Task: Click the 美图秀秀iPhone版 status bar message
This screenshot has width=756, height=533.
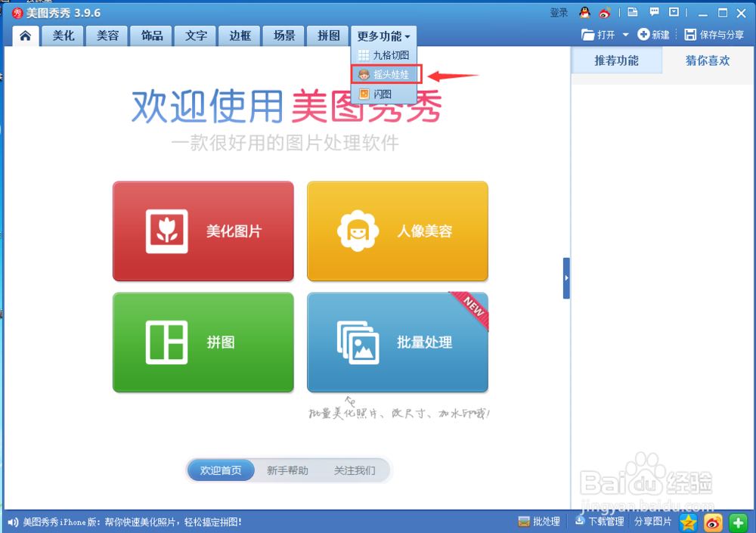Action: (x=132, y=522)
